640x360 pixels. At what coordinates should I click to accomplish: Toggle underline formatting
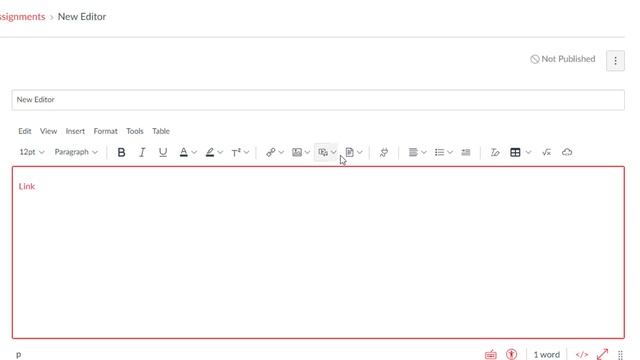coord(163,152)
